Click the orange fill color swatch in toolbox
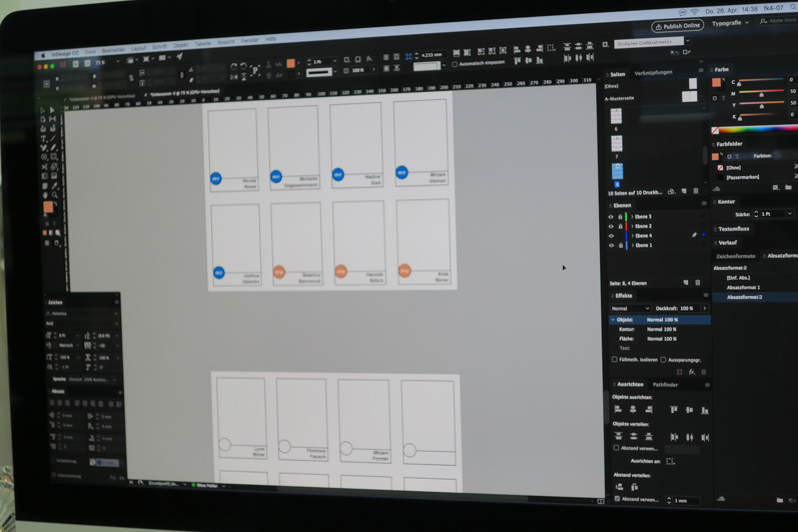798x532 pixels. tap(48, 207)
